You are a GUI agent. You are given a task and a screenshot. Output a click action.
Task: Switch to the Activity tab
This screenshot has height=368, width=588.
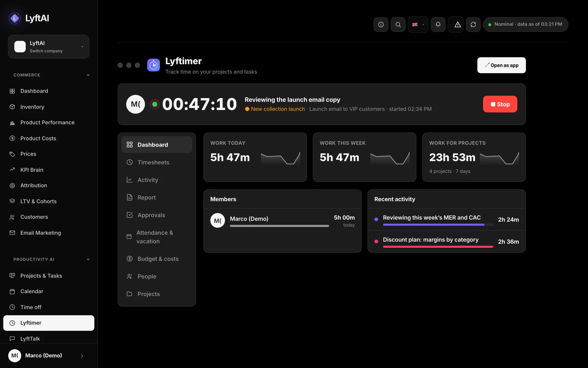157,180
